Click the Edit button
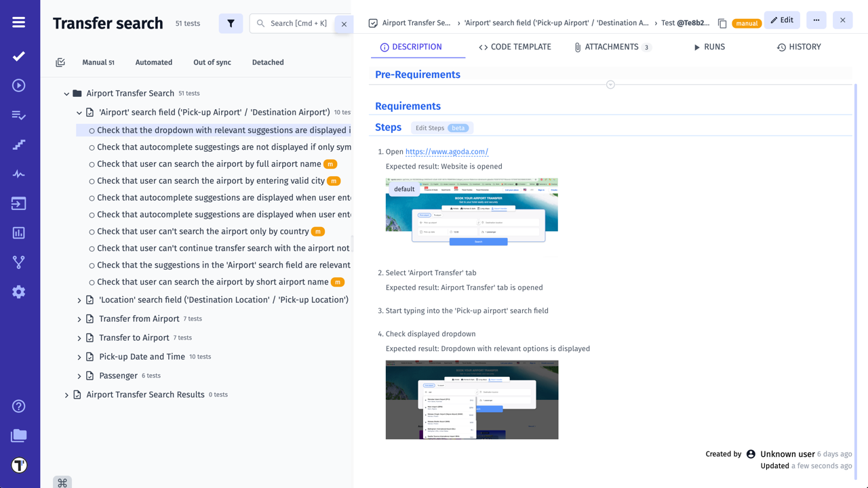This screenshot has height=488, width=868. pos(782,20)
